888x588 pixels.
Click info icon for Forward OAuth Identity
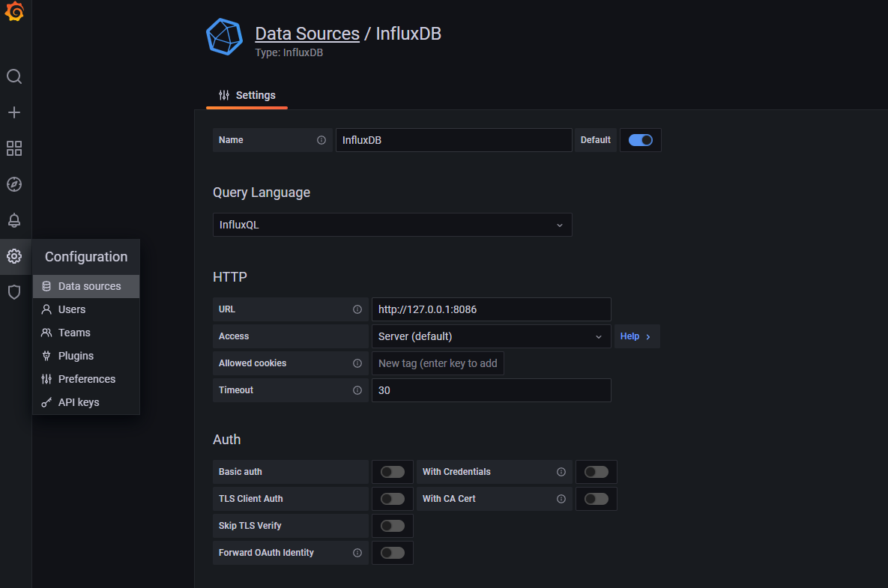(x=357, y=553)
